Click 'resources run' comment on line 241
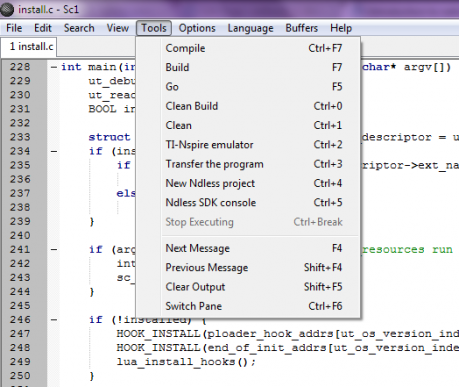 coord(407,250)
